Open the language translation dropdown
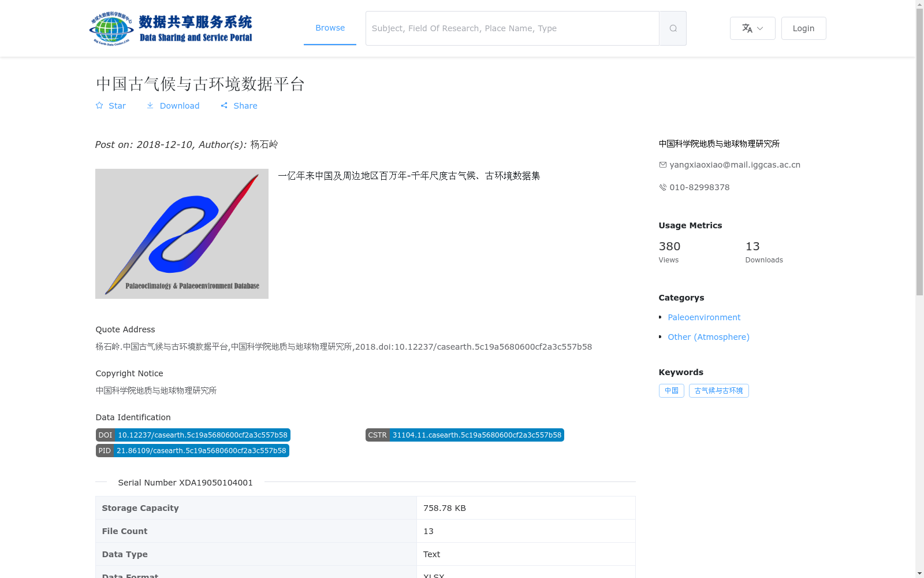 click(752, 28)
